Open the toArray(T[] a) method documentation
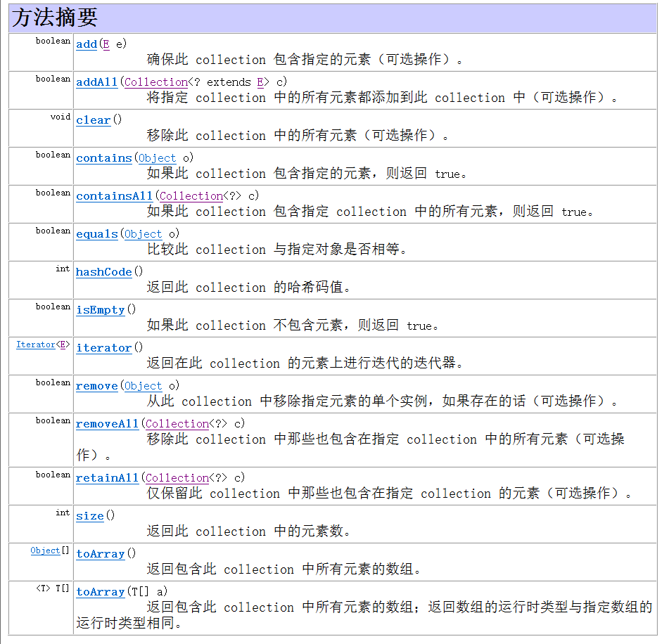 click(100, 591)
